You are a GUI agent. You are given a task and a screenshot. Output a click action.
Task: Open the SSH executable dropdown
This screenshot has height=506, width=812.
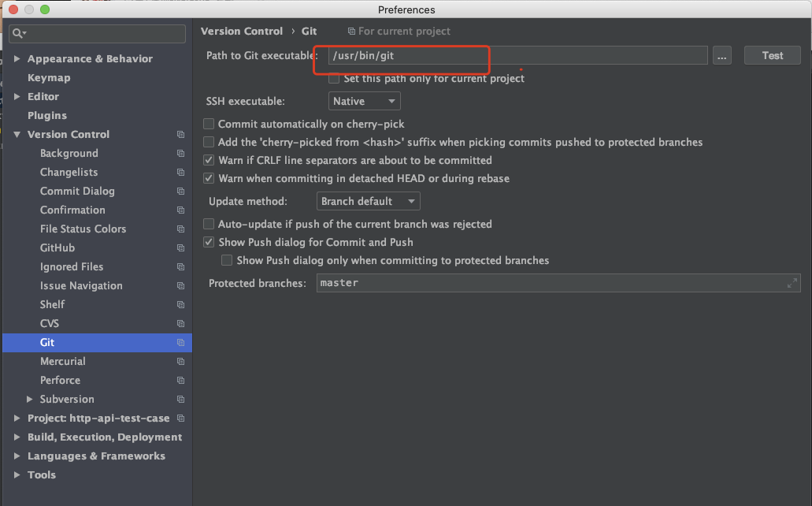[364, 101]
